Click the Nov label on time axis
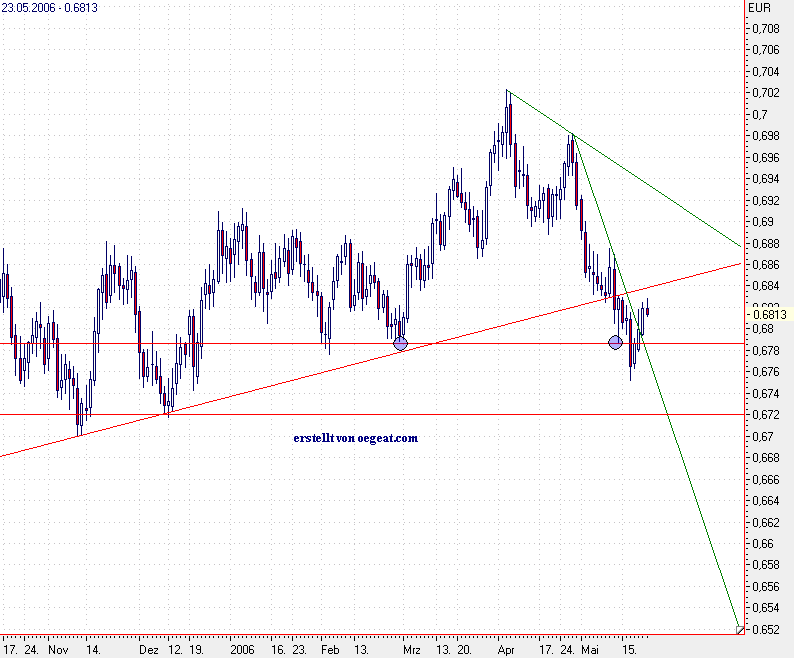 point(58,649)
